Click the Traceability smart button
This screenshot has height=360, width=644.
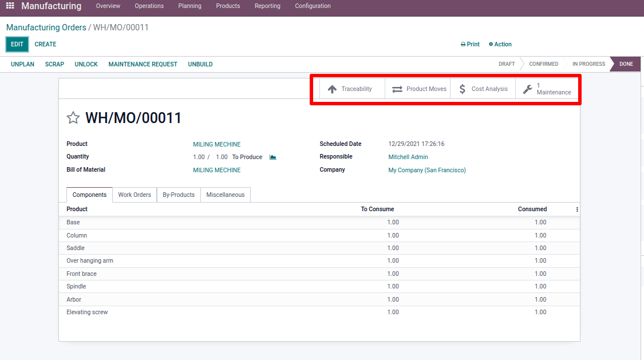352,89
